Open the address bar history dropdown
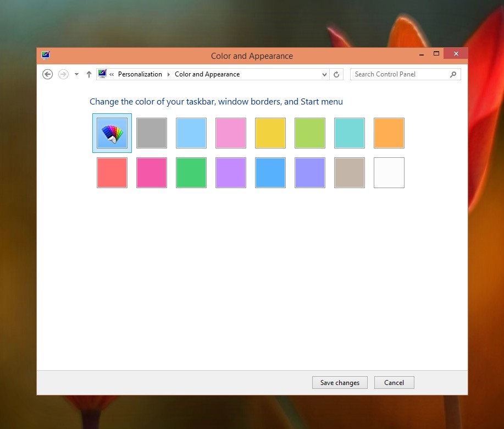Image resolution: width=504 pixels, height=429 pixels. [x=324, y=74]
